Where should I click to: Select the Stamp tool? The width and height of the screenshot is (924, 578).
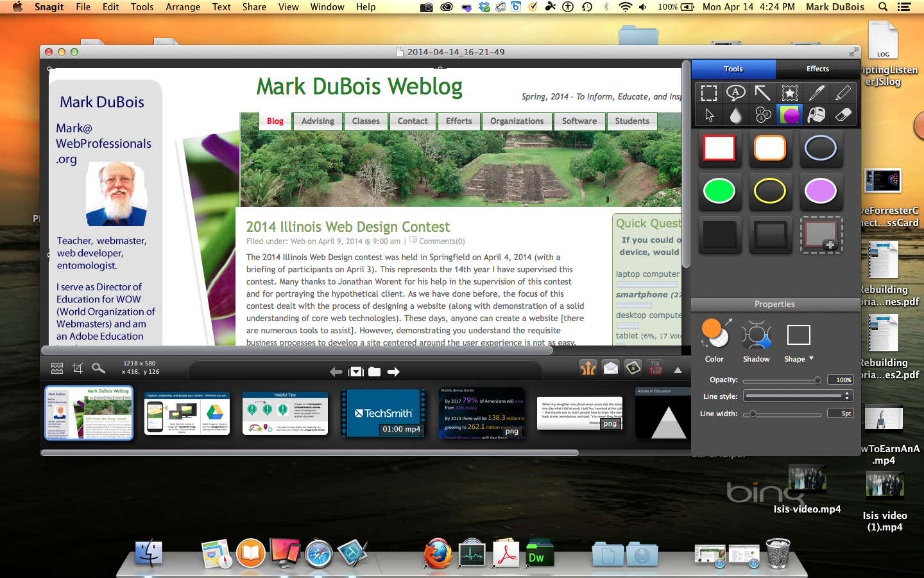click(x=790, y=93)
